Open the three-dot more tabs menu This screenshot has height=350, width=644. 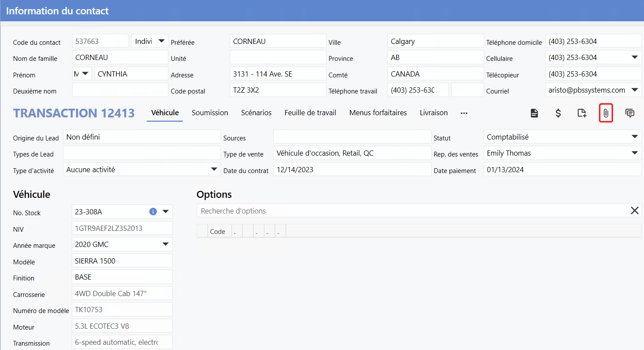point(464,113)
